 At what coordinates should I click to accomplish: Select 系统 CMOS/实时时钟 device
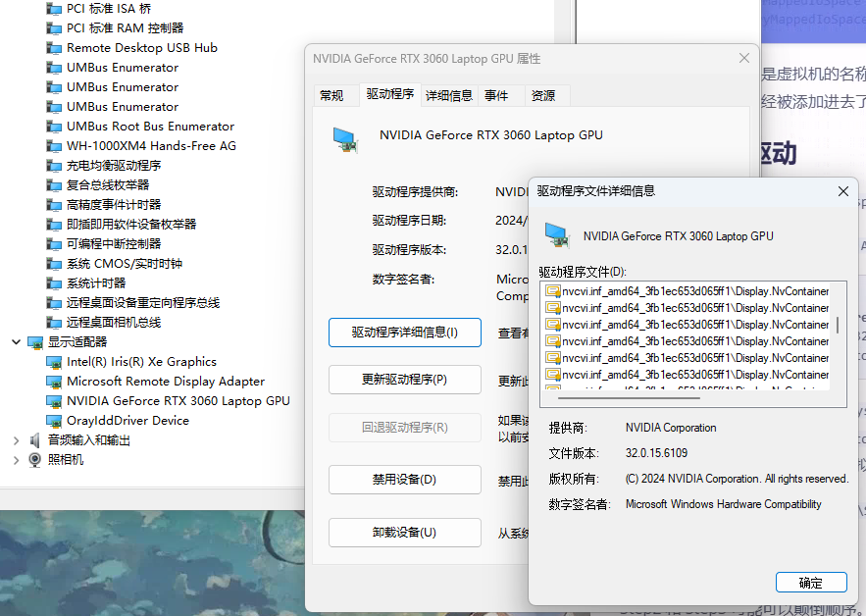click(x=125, y=264)
